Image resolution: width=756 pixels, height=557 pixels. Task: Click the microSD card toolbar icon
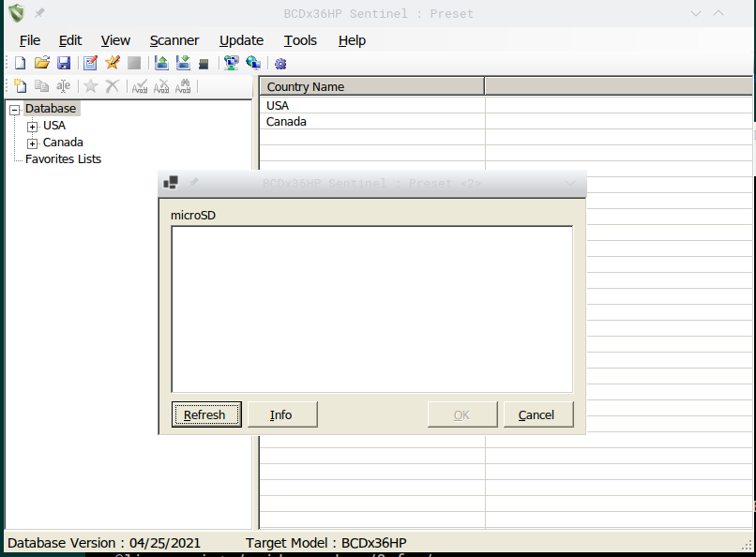[x=204, y=64]
